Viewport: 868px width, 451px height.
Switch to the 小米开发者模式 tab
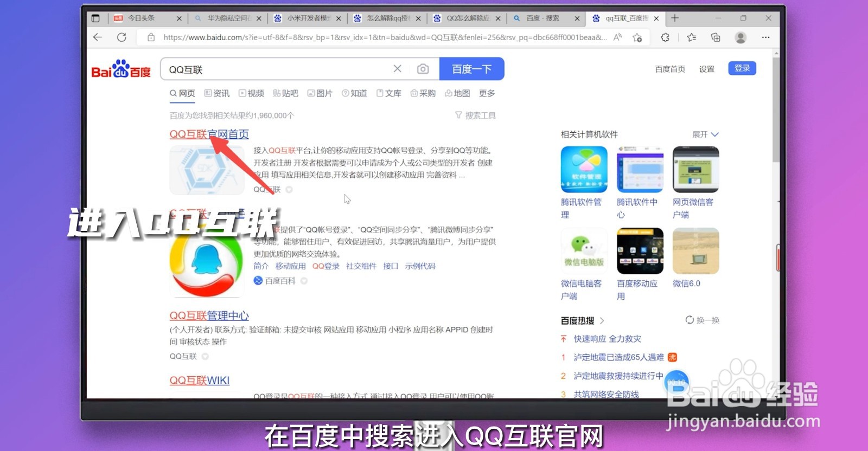pos(308,18)
